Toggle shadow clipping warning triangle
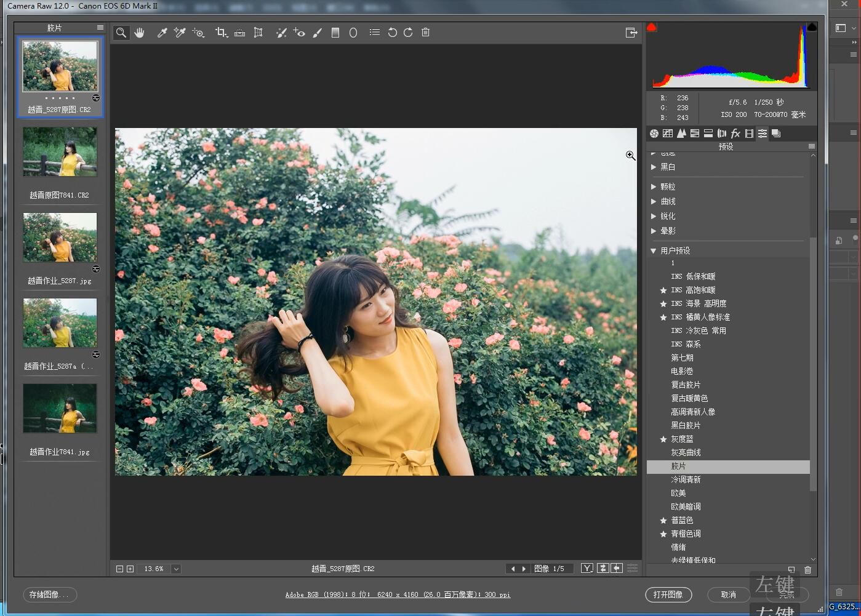861x616 pixels. tap(652, 27)
